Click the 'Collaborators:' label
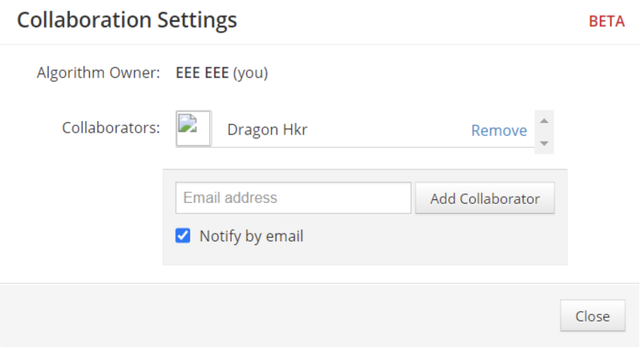Screen dimensions: 644x348 click(x=111, y=127)
